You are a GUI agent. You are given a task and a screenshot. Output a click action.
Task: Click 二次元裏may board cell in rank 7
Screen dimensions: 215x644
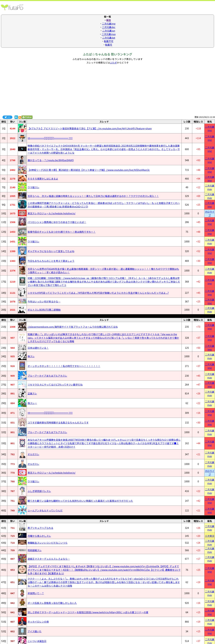209,187
